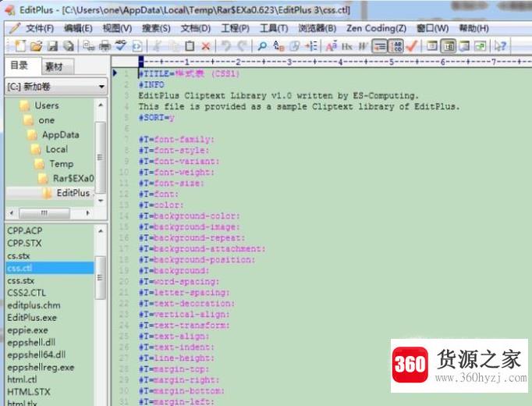The image size is (532, 406).
Task: Open the 浏览器(B) menu
Action: (317, 28)
